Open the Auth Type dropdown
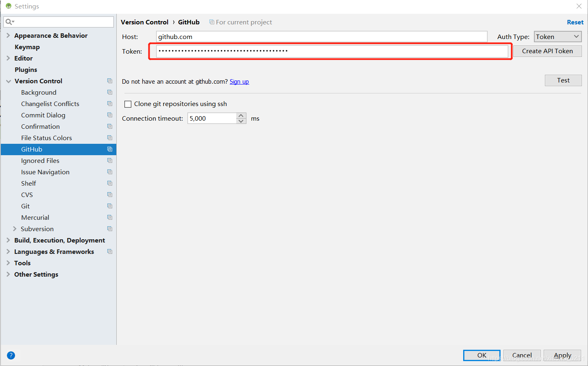This screenshot has height=366, width=588. [x=558, y=37]
